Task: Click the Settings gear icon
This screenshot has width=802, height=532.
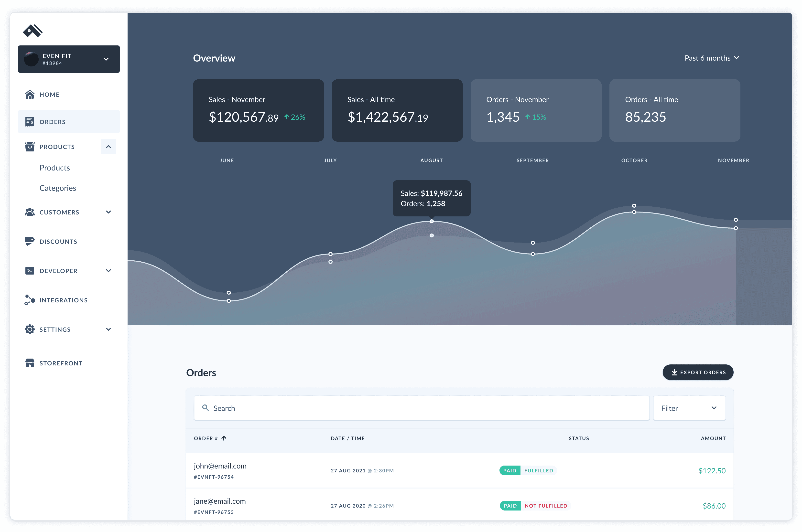Action: (30, 329)
